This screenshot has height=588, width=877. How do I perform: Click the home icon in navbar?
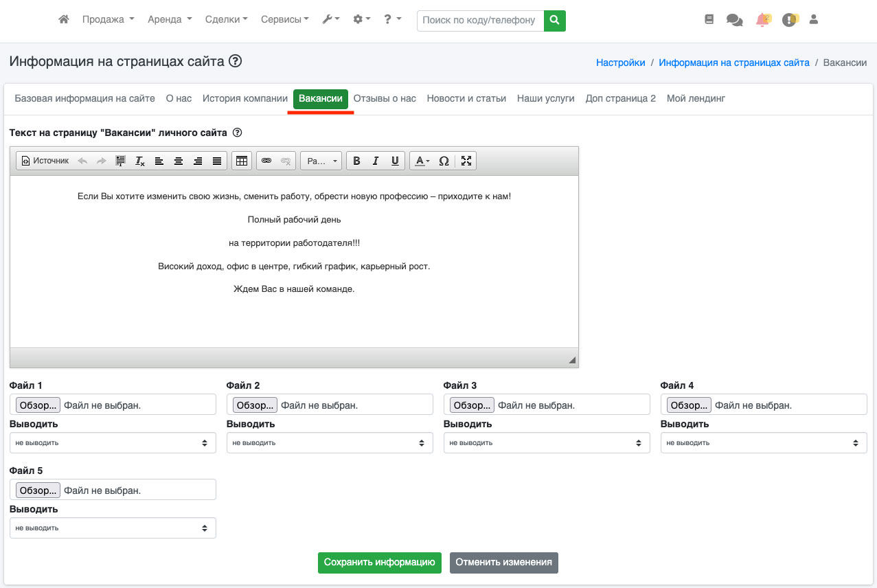coord(64,20)
